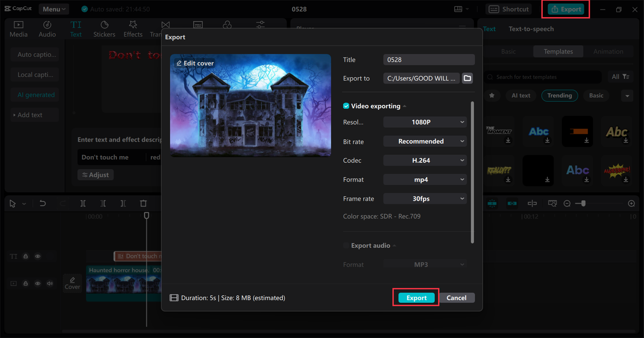Open the CapCut Menu dropdown
This screenshot has width=644, height=338.
coord(54,9)
